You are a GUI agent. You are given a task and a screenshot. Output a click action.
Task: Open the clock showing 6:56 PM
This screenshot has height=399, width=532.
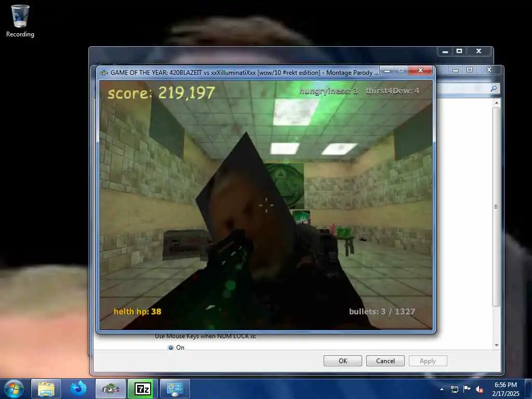(506, 389)
